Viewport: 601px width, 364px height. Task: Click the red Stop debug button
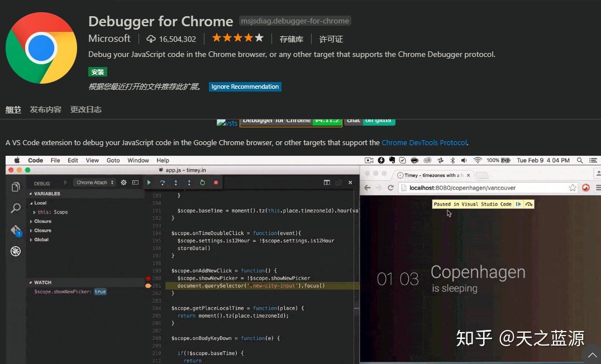[216, 183]
